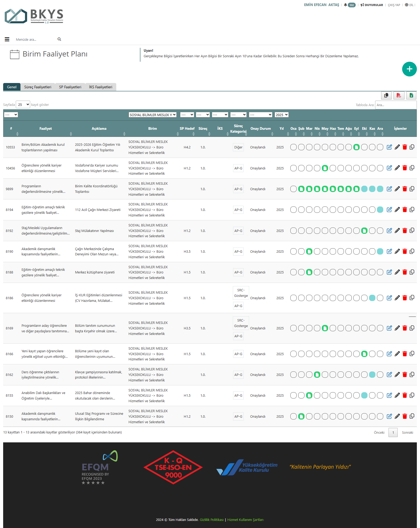Image resolution: width=420 pixels, height=528 pixels.
Task: Toggle the March circle for record 8190
Action: (309, 251)
